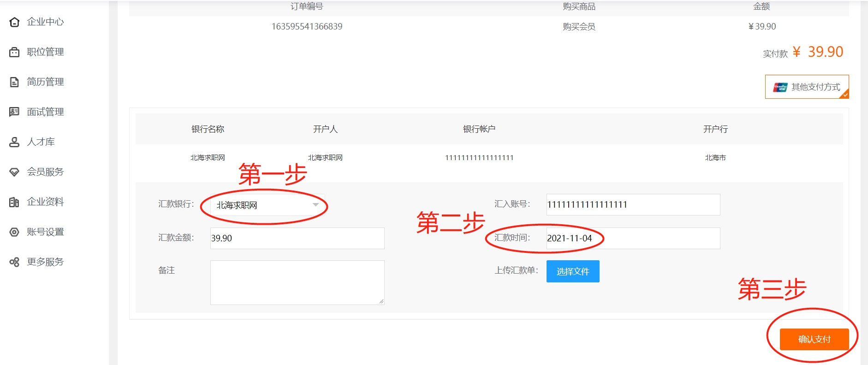Select 其他支付方式 payment option
Viewport: 868px width, 365px height.
807,87
